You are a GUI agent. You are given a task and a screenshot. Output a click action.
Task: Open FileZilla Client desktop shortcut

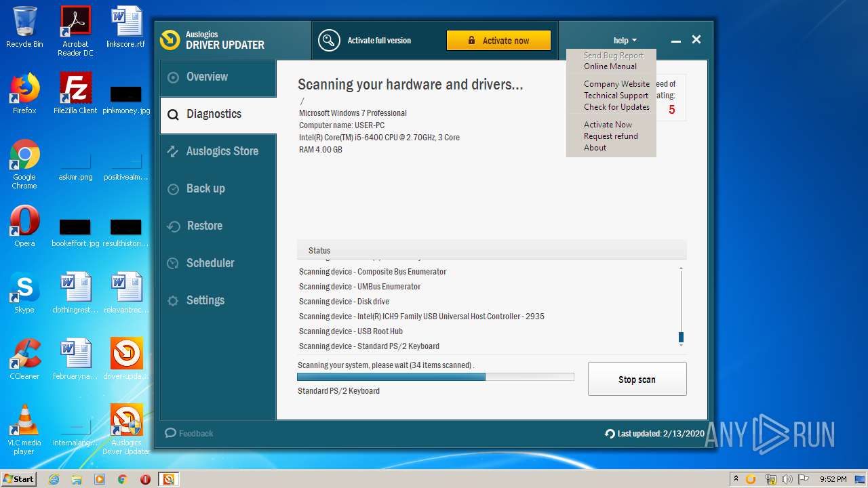click(x=75, y=94)
